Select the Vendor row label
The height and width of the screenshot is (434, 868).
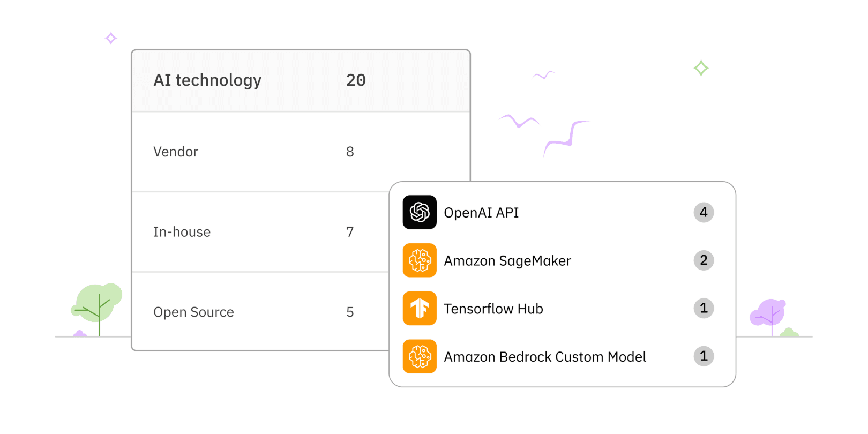click(x=176, y=152)
